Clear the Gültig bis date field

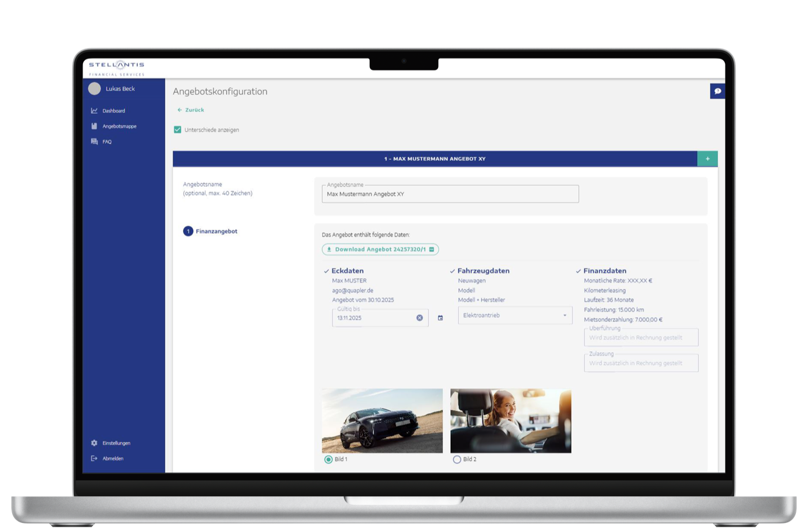click(x=420, y=318)
